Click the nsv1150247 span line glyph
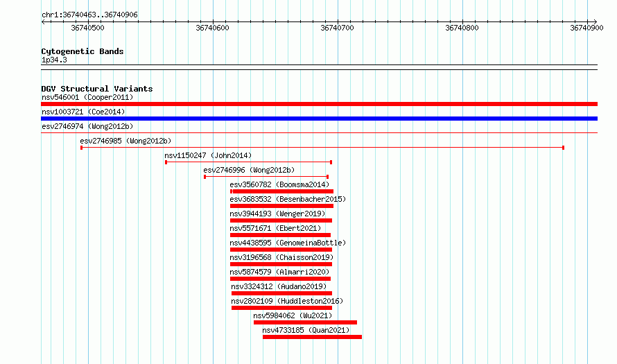This screenshot has width=617, height=364. (249, 162)
